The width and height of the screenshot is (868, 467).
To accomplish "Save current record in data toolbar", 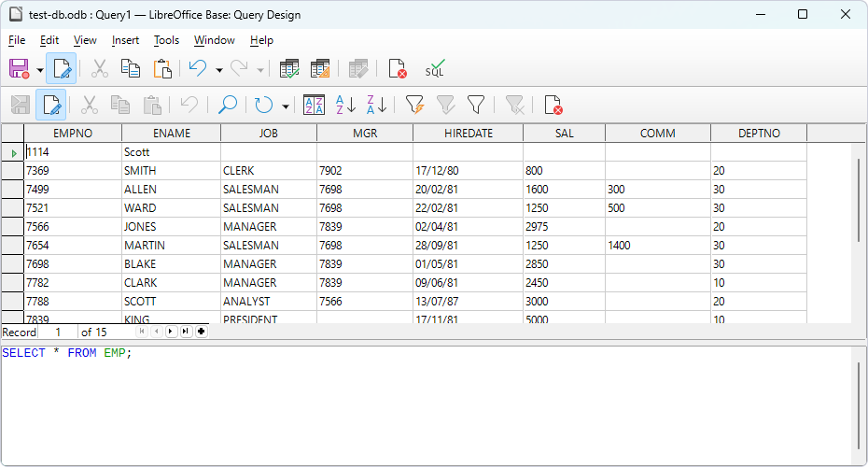I will 21,105.
